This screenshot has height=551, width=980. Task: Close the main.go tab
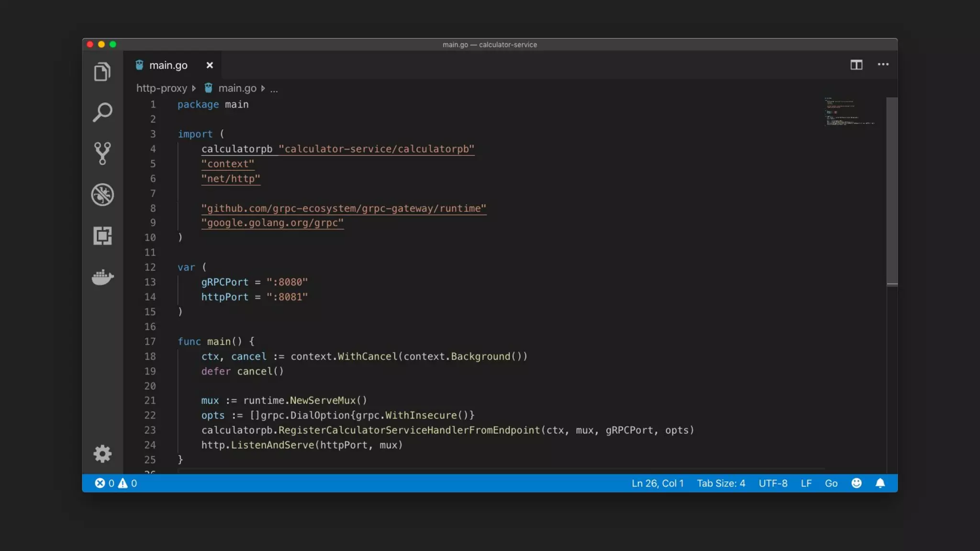tap(210, 65)
